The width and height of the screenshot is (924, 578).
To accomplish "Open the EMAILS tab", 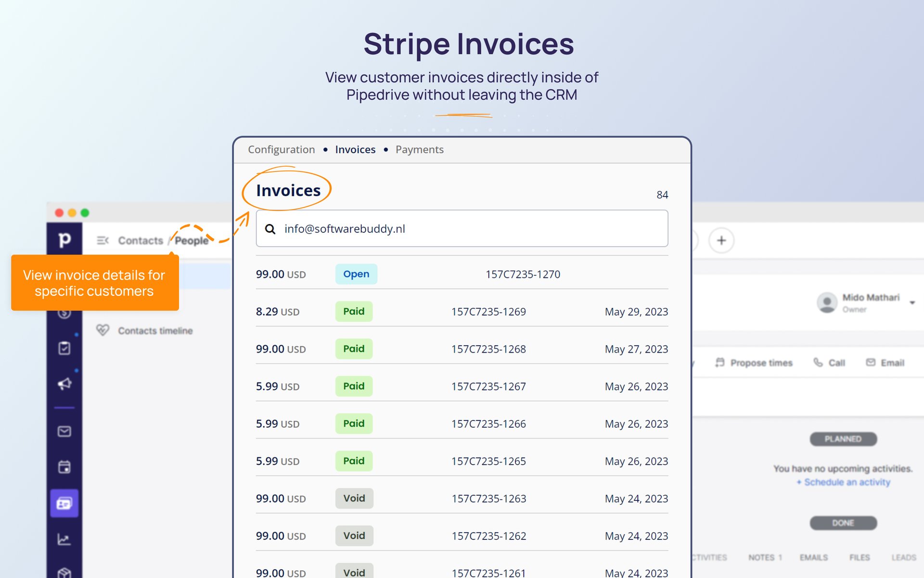I will click(x=814, y=557).
